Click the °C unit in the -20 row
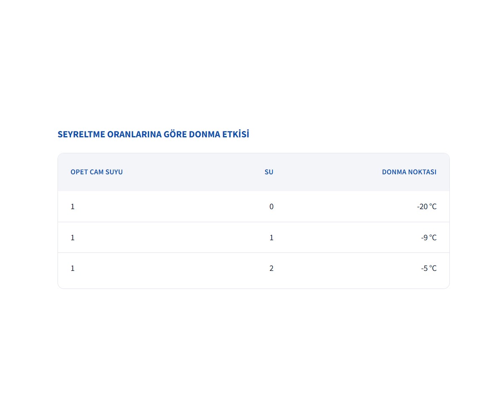The image size is (504, 420). [433, 207]
